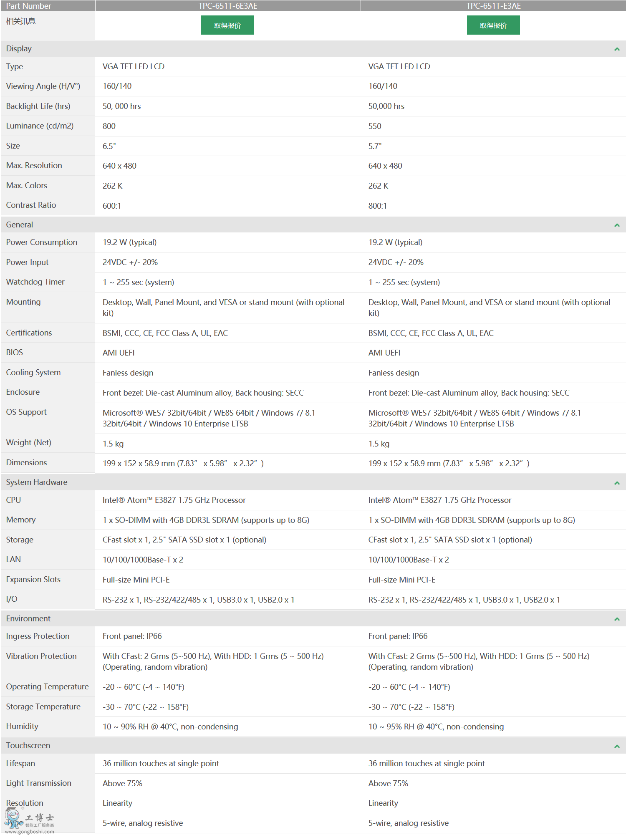Image resolution: width=626 pixels, height=840 pixels.
Task: Click the Expansion Slots row label
Action: [33, 580]
